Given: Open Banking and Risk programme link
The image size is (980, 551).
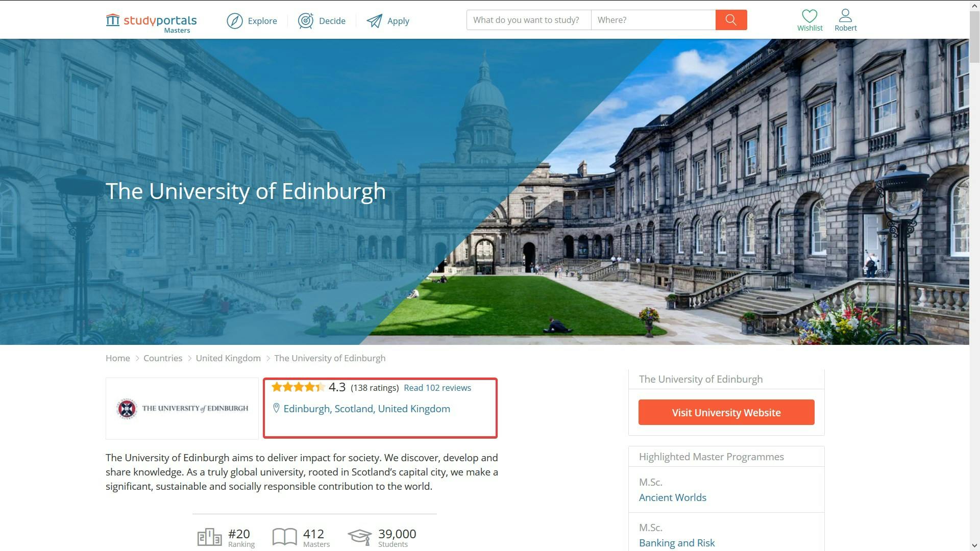Looking at the screenshot, I should tap(677, 543).
